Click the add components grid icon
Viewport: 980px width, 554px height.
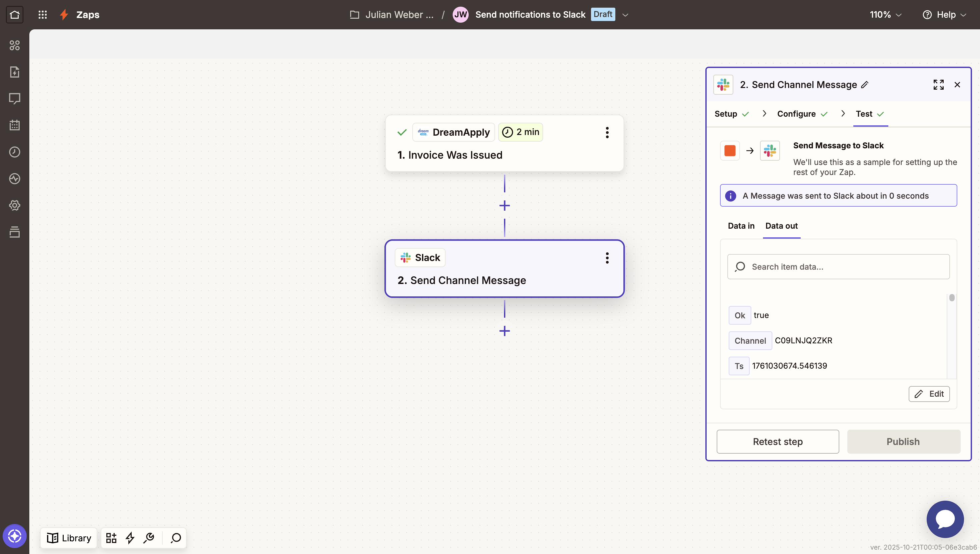[111, 538]
